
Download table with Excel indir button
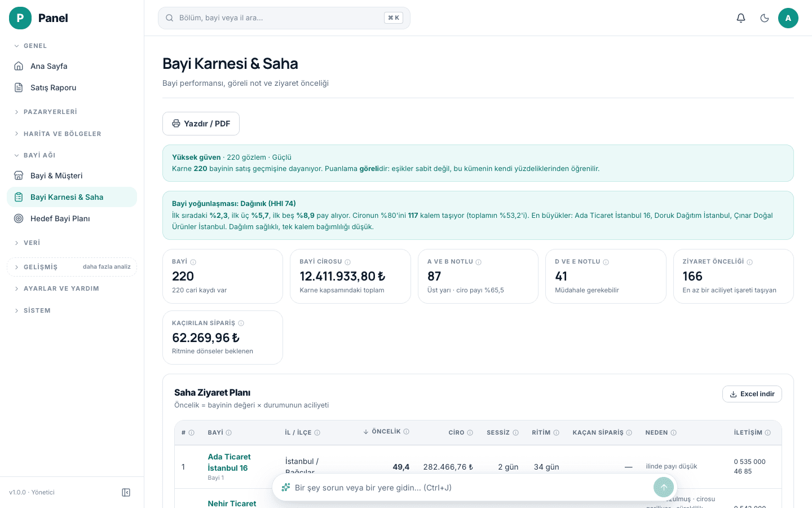(x=752, y=394)
